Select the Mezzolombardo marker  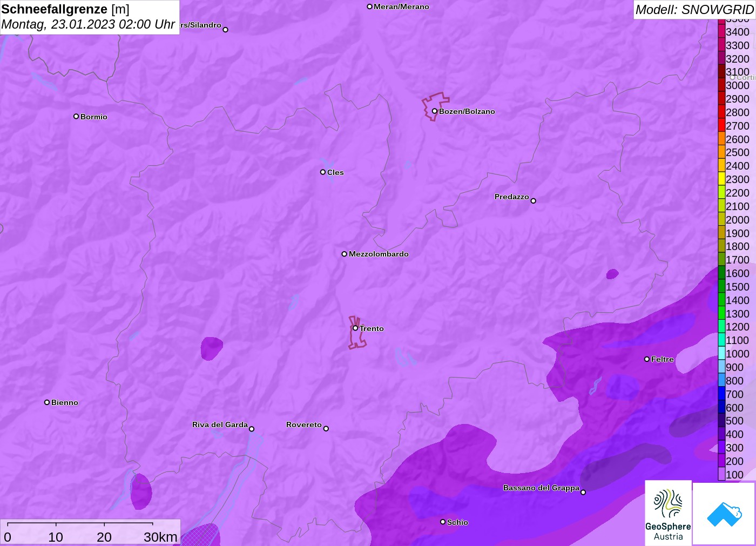pyautogui.click(x=344, y=254)
